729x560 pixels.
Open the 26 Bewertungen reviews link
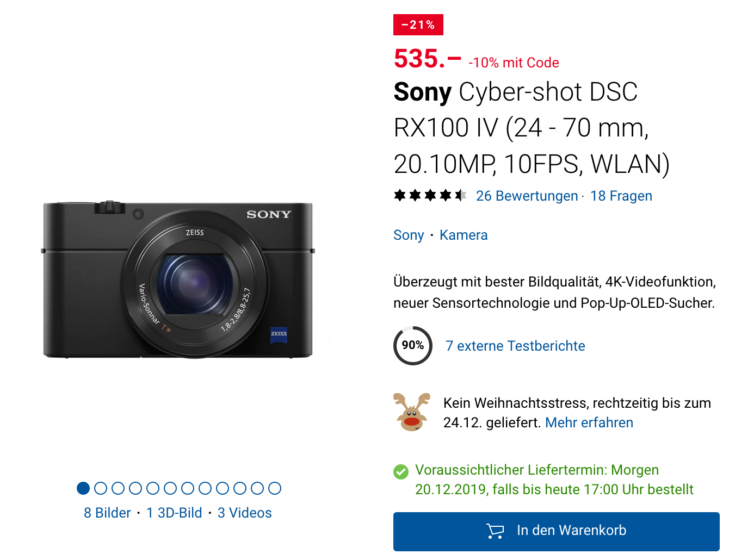tap(527, 196)
